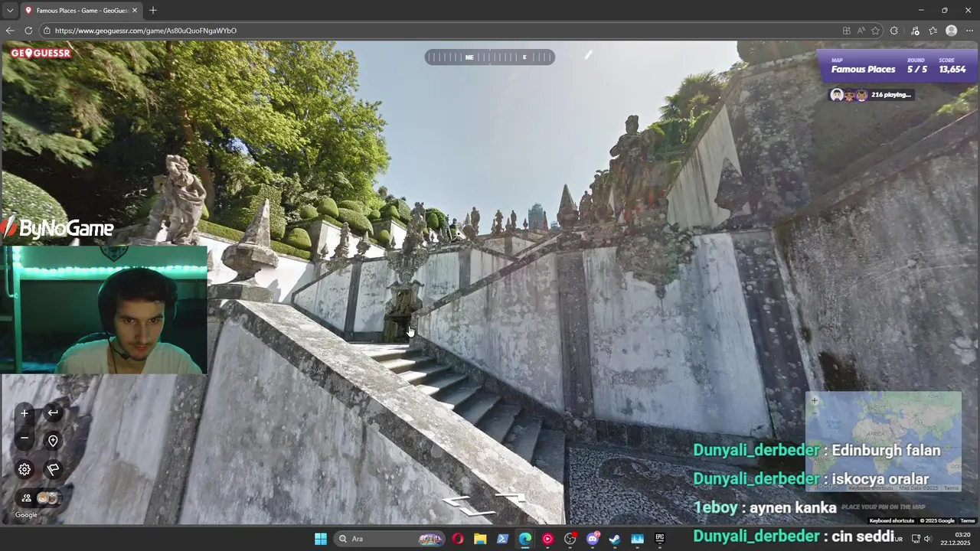Open GeoGuessr game settings gear
Viewport: 980px width, 551px height.
pyautogui.click(x=24, y=469)
